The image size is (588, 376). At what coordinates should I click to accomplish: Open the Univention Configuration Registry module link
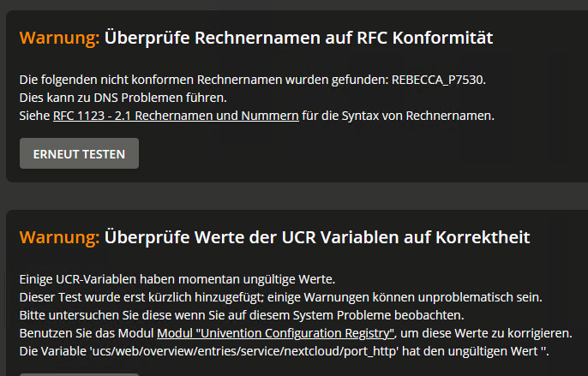(276, 333)
